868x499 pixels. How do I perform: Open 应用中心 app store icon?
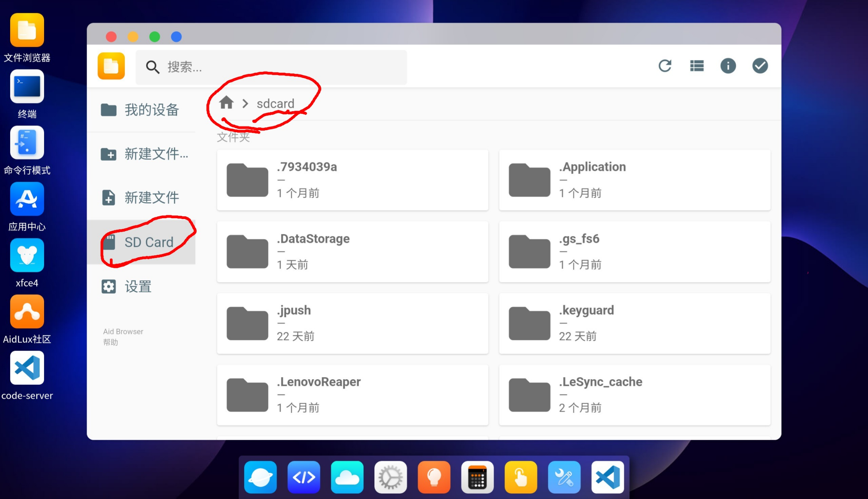coord(27,199)
